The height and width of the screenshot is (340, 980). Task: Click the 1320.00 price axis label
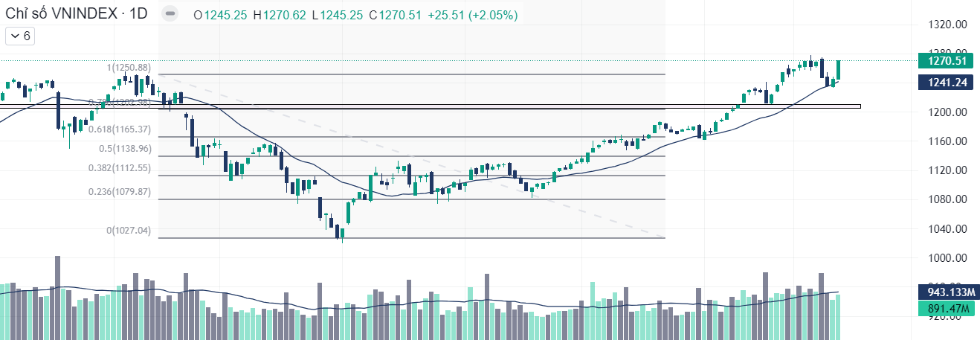[x=947, y=25]
